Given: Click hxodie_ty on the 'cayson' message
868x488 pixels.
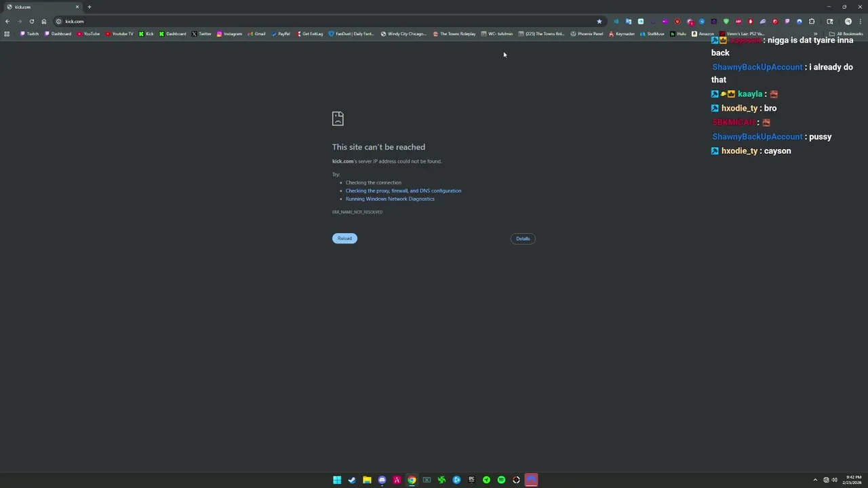Looking at the screenshot, I should point(739,151).
